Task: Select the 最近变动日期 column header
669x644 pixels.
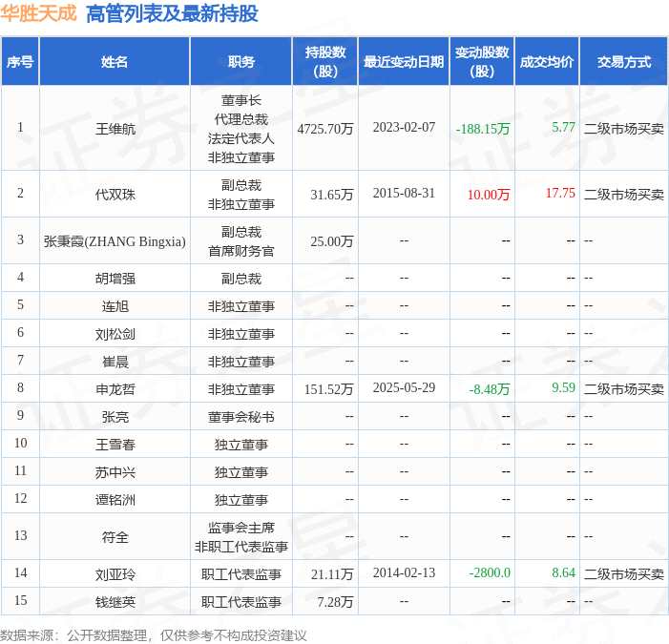Action: pyautogui.click(x=404, y=62)
